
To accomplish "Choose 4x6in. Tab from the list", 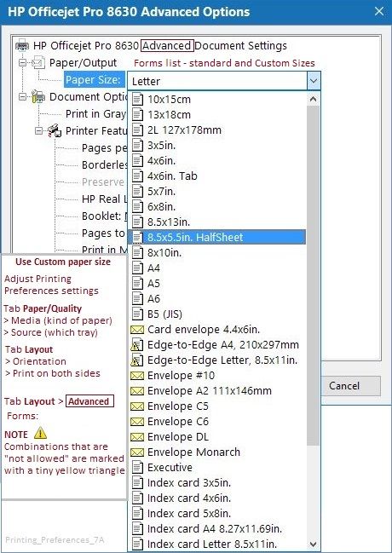I will [216, 176].
